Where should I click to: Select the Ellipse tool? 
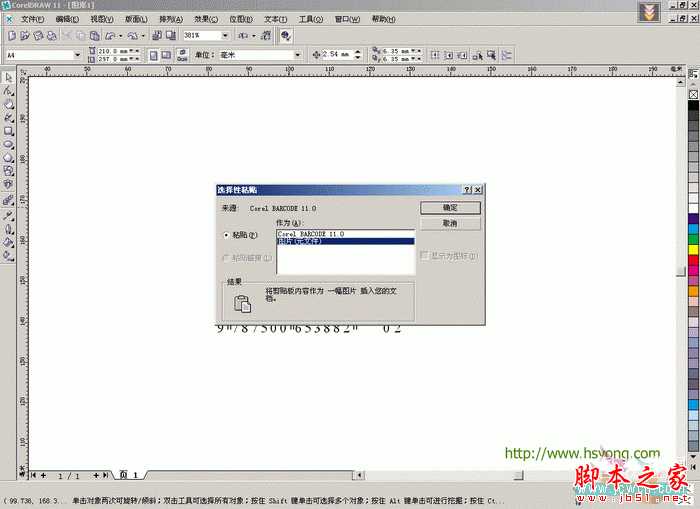8,145
